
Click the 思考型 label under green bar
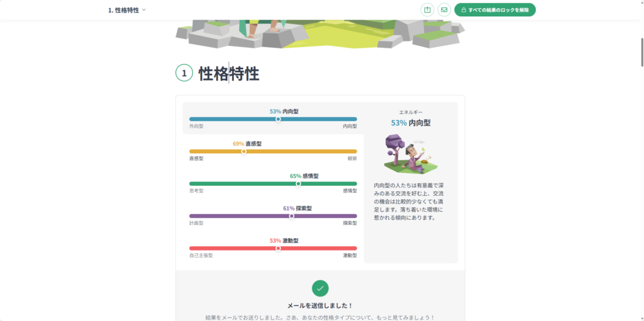tap(196, 191)
